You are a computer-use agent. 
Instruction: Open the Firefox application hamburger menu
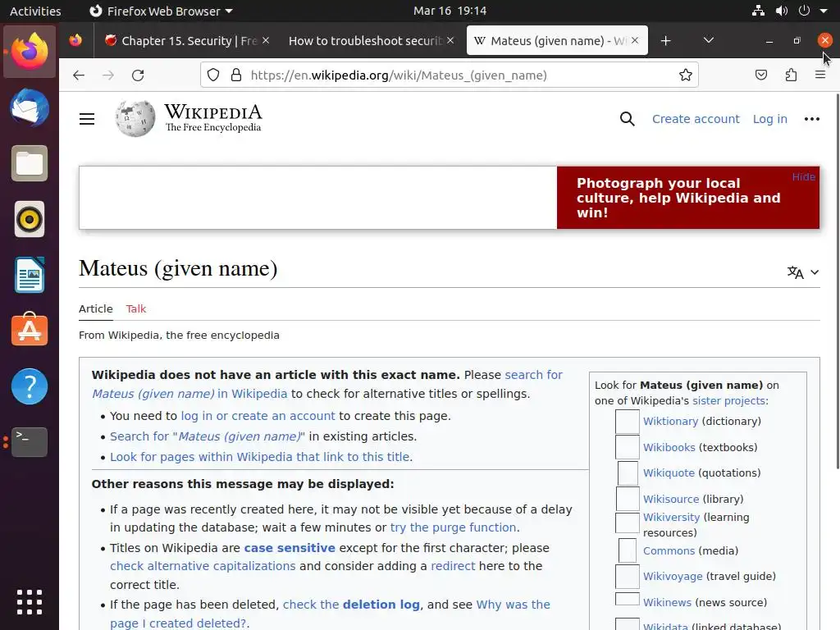pyautogui.click(x=820, y=75)
